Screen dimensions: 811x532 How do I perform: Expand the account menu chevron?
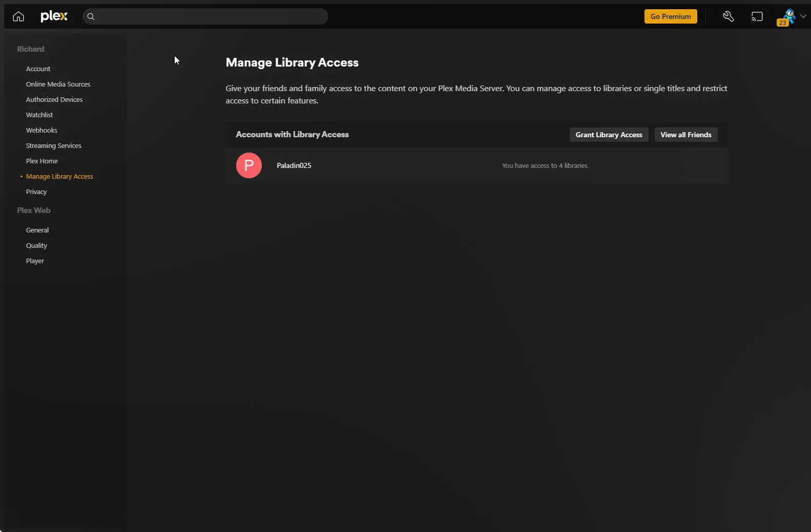pyautogui.click(x=803, y=16)
